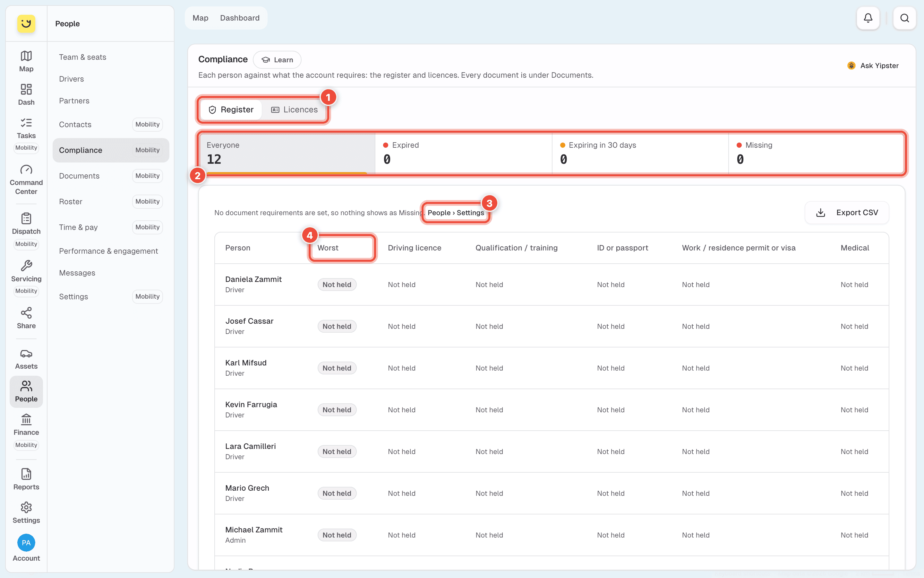Screen dimensions: 924x578
Task: Click the yellow smiley app logo
Action: (x=26, y=24)
